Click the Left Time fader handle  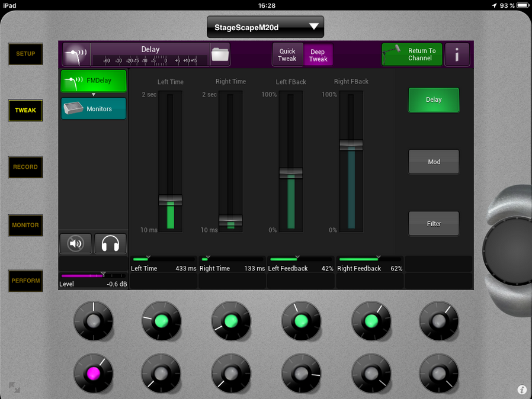(x=170, y=200)
